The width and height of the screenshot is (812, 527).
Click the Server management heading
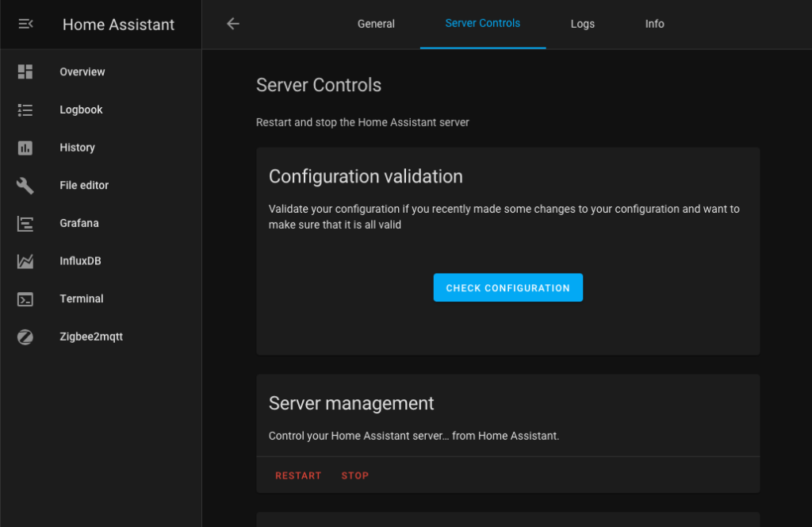point(351,403)
